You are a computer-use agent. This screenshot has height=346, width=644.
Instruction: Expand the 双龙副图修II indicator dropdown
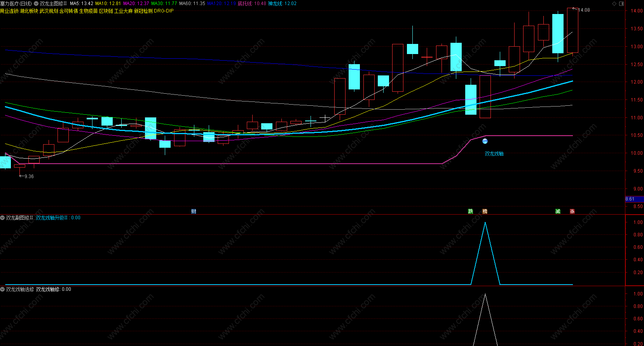click(2, 218)
